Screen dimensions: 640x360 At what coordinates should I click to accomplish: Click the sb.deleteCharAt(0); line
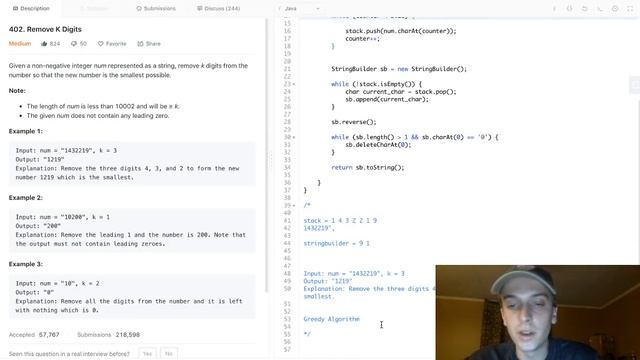click(378, 145)
